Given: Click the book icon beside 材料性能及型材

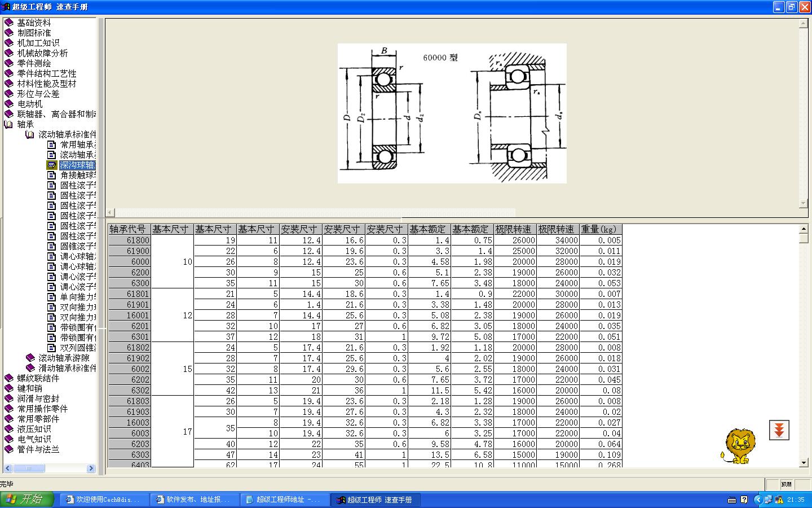Looking at the screenshot, I should [8, 84].
